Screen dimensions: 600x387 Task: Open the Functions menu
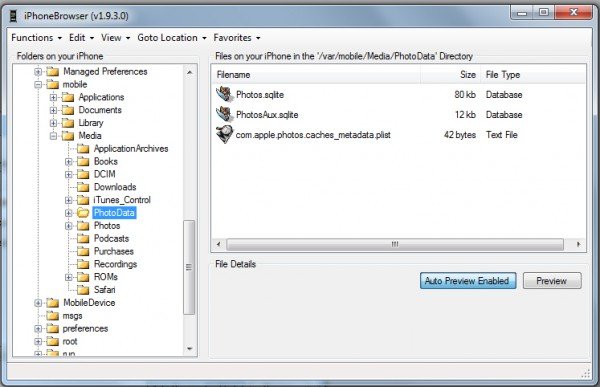[36, 38]
